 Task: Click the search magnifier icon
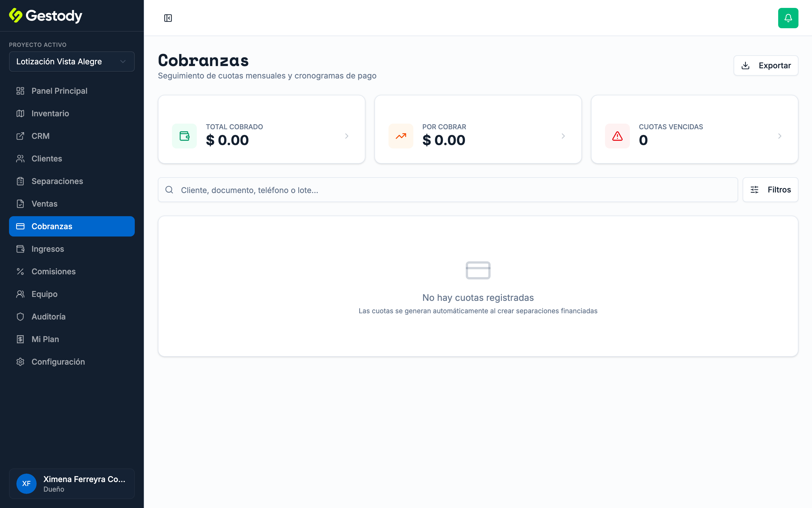click(x=169, y=190)
